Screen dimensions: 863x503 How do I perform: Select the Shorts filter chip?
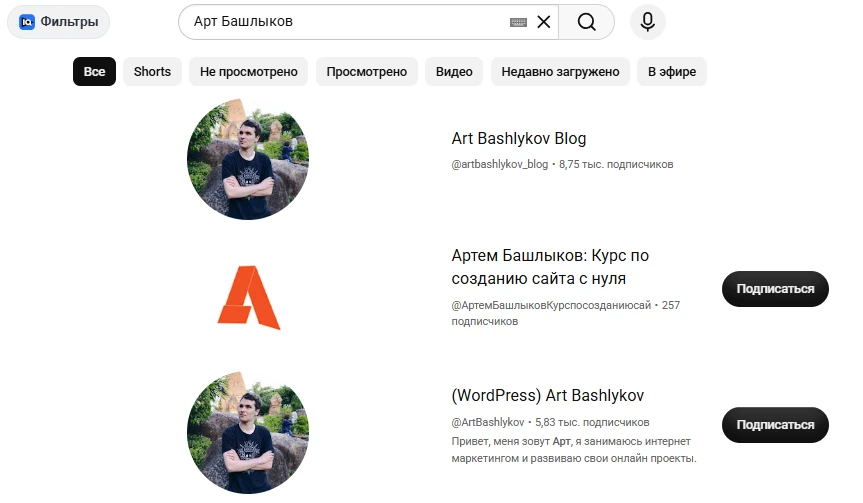pos(152,72)
